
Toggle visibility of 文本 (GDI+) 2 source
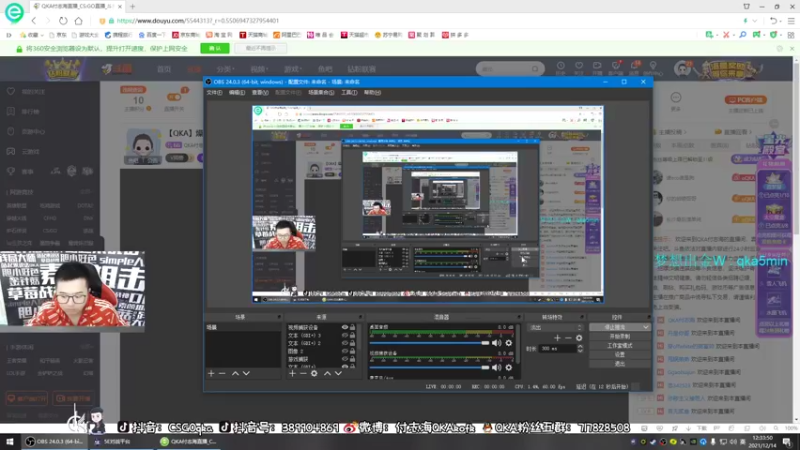pos(345,343)
